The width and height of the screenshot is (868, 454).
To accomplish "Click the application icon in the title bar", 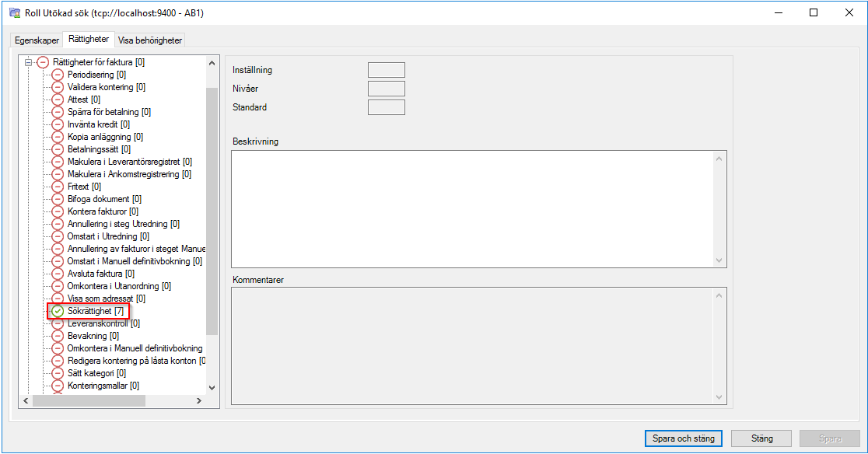I will (11, 12).
